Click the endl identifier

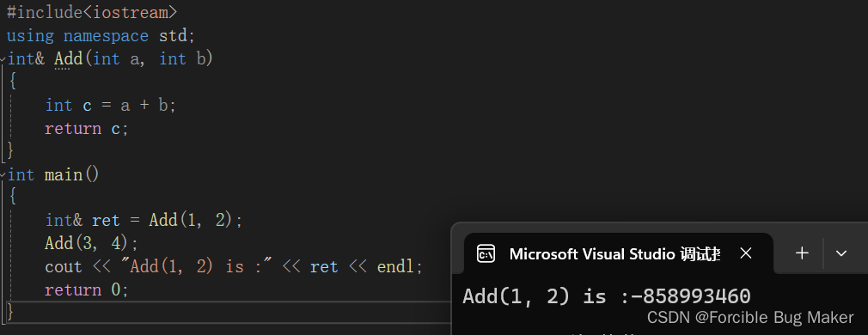(x=396, y=267)
